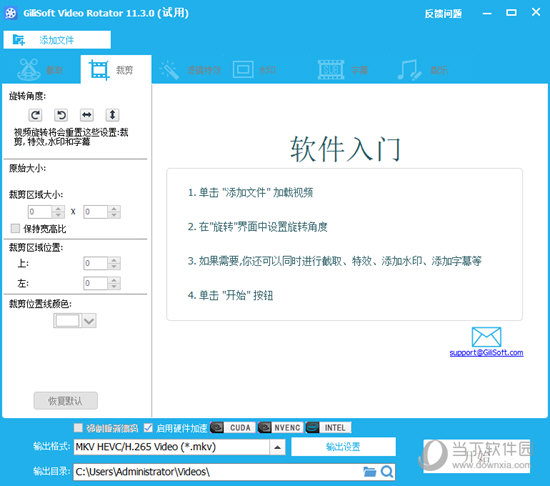The height and width of the screenshot is (486, 550).
Task: Open the magic wand effects tab
Action: pos(190,70)
